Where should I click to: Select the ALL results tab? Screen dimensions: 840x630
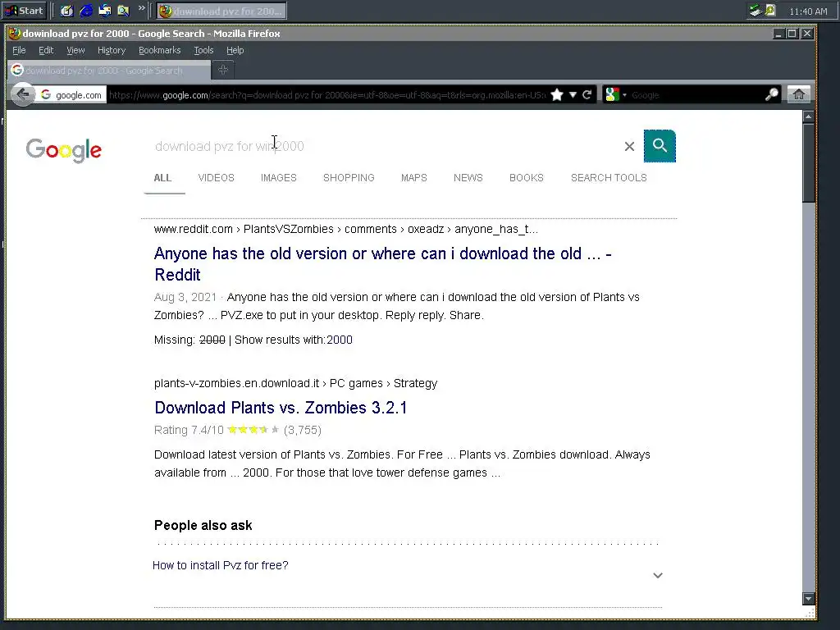[163, 178]
